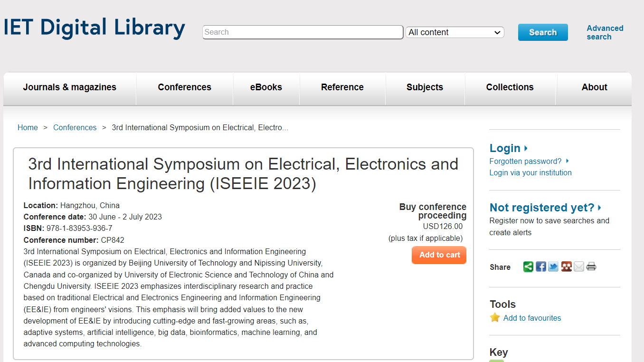644x362 pixels.
Task: Open the Collections menu item
Action: click(x=510, y=87)
